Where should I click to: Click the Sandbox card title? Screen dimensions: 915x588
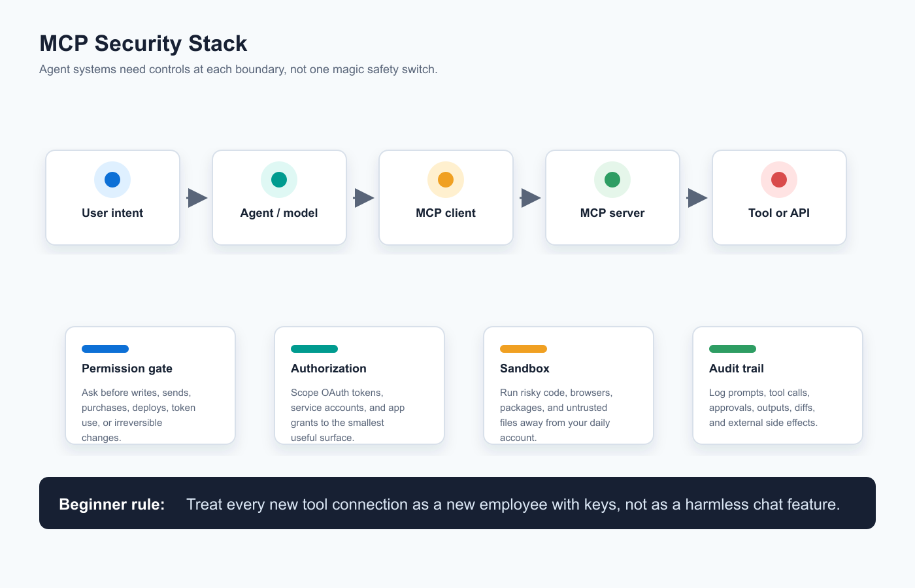click(525, 368)
